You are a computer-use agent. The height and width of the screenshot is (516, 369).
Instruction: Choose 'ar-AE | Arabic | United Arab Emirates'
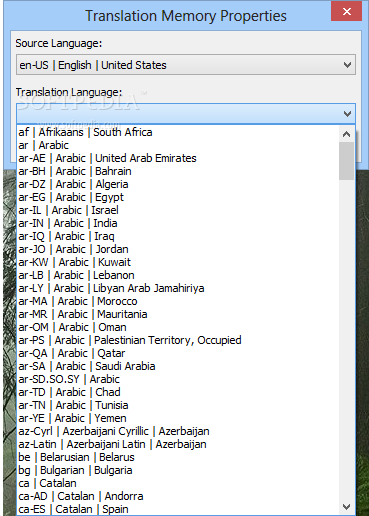178,158
